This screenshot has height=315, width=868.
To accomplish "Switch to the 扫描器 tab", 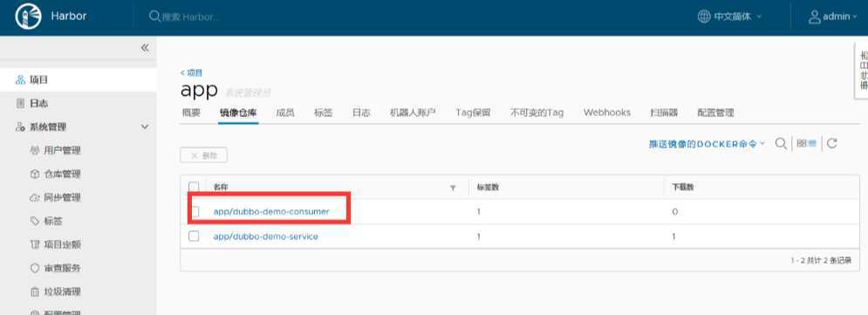I will (664, 113).
